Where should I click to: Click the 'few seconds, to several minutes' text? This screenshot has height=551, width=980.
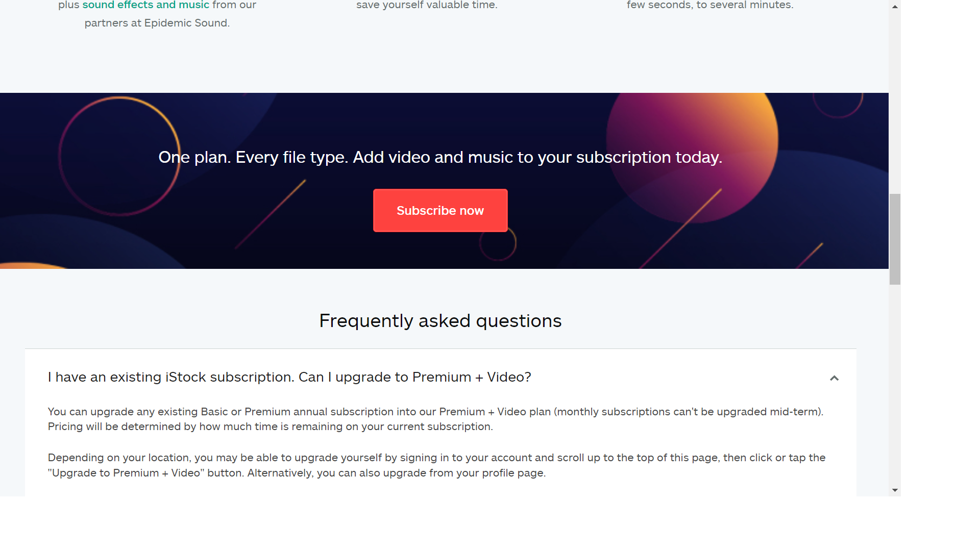(x=710, y=5)
